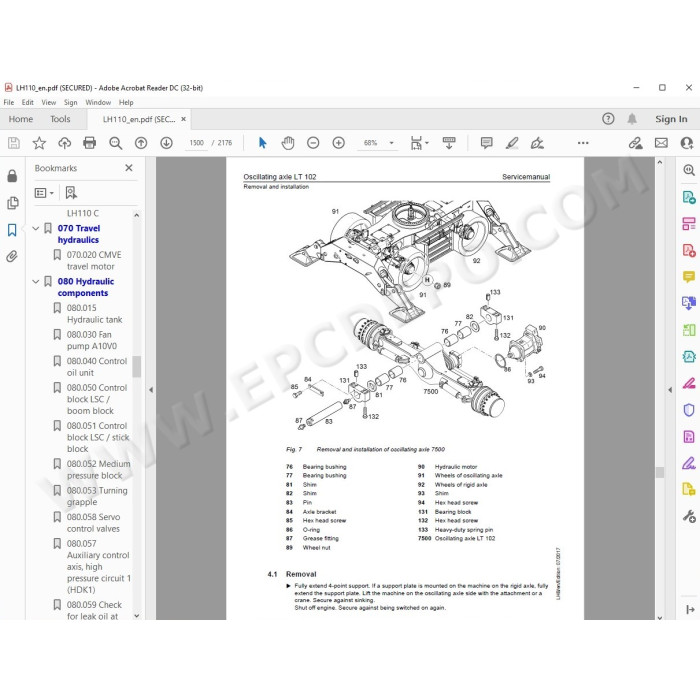This screenshot has height=700, width=700.
Task: Toggle the page thumbnails panel icon
Action: pos(12,203)
